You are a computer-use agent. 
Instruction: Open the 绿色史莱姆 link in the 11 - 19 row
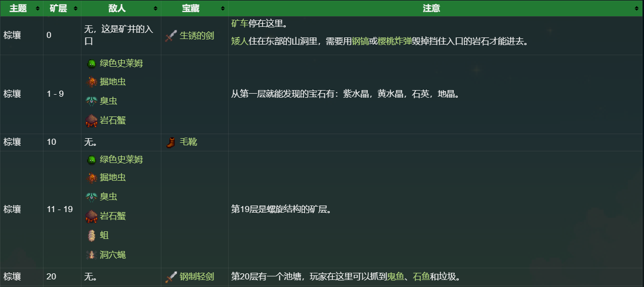(121, 159)
